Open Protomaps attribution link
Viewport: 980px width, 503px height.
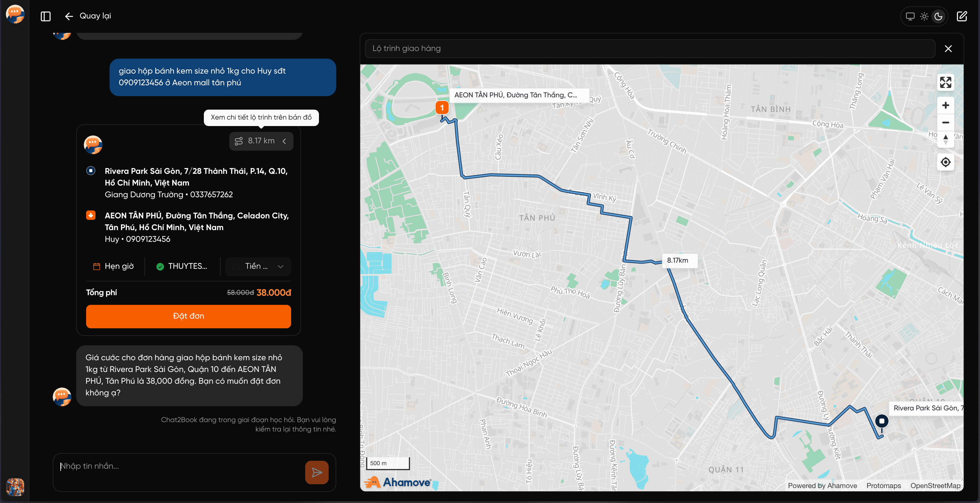tap(883, 486)
